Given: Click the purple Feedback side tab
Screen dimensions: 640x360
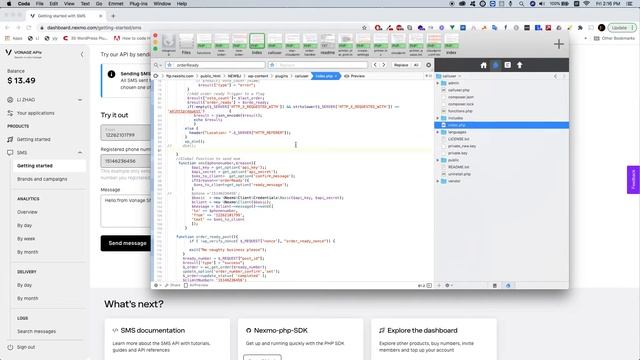Looking at the screenshot, I should coord(633,180).
